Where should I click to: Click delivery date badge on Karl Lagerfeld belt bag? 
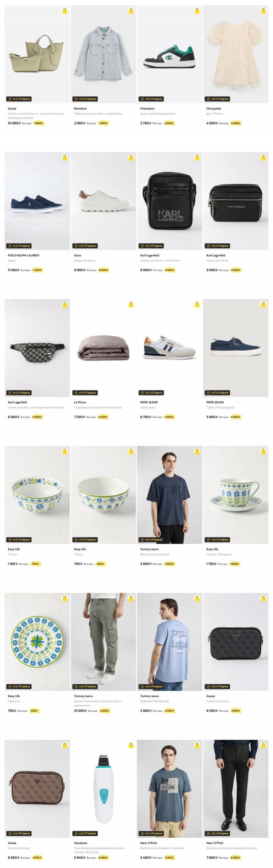pyautogui.click(x=19, y=393)
